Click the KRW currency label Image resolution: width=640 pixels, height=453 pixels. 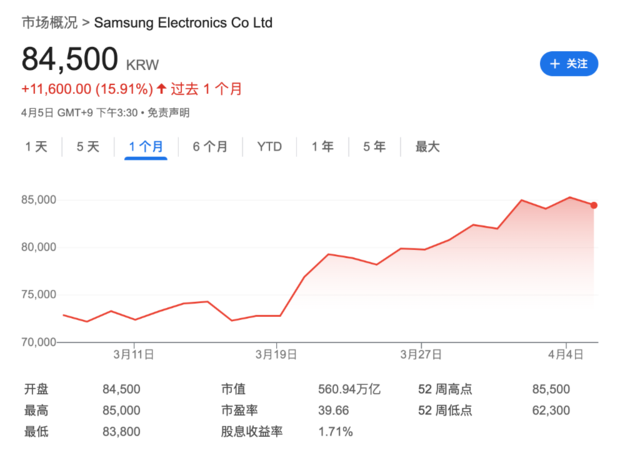coord(142,65)
